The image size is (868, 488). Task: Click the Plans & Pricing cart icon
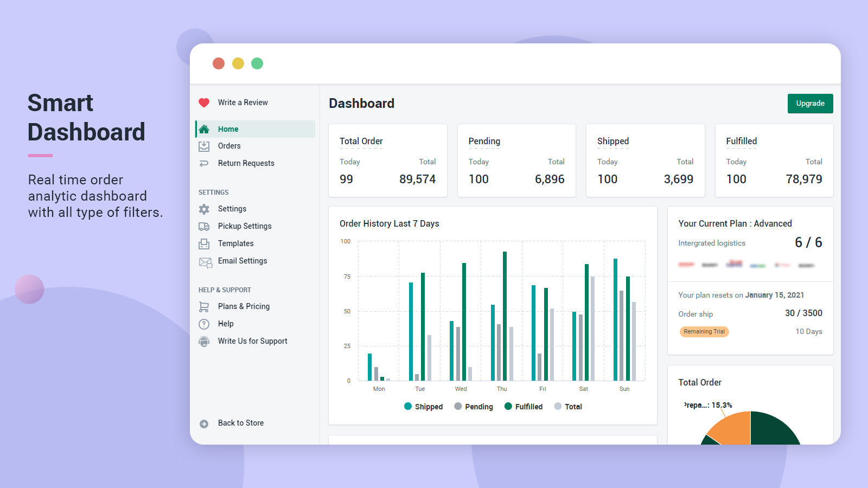pyautogui.click(x=204, y=306)
